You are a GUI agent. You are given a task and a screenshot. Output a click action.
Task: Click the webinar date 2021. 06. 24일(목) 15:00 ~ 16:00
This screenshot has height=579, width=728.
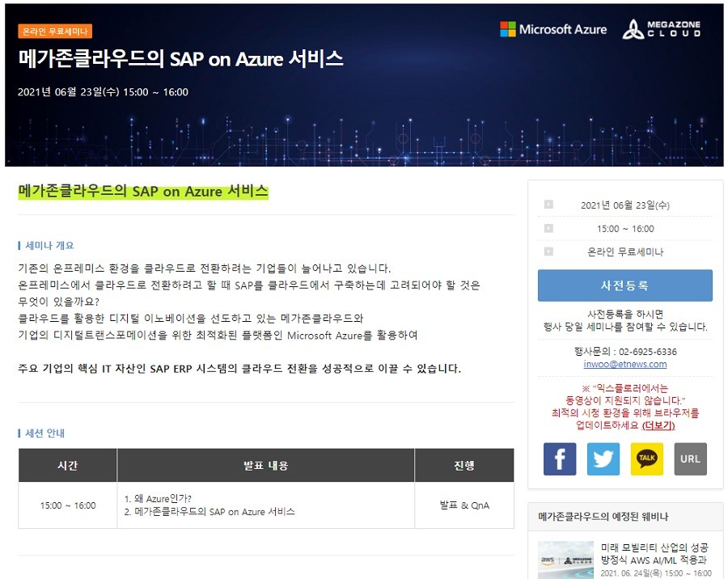pos(655,573)
